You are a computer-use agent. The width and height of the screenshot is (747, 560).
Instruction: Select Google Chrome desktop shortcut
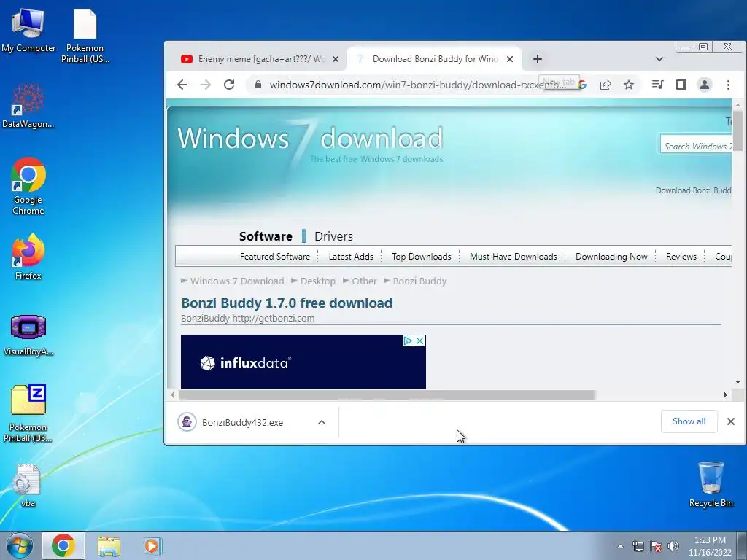pos(28,186)
